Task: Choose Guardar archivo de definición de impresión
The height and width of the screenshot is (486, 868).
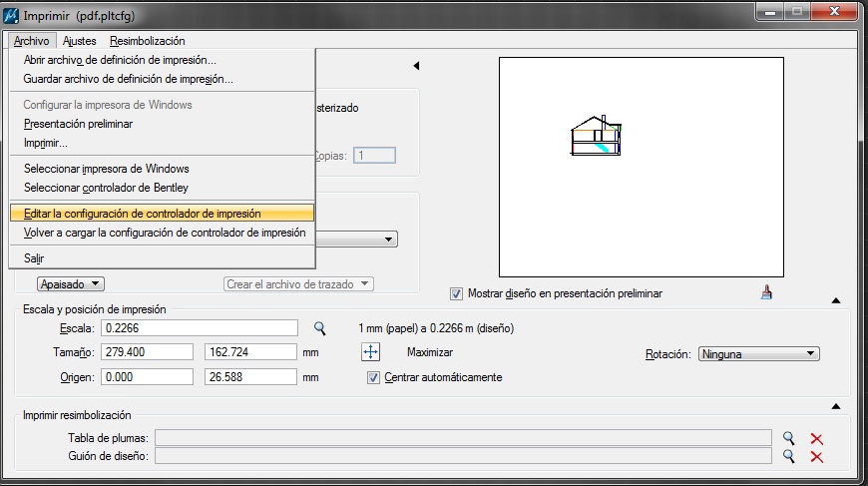Action: pyautogui.click(x=163, y=79)
